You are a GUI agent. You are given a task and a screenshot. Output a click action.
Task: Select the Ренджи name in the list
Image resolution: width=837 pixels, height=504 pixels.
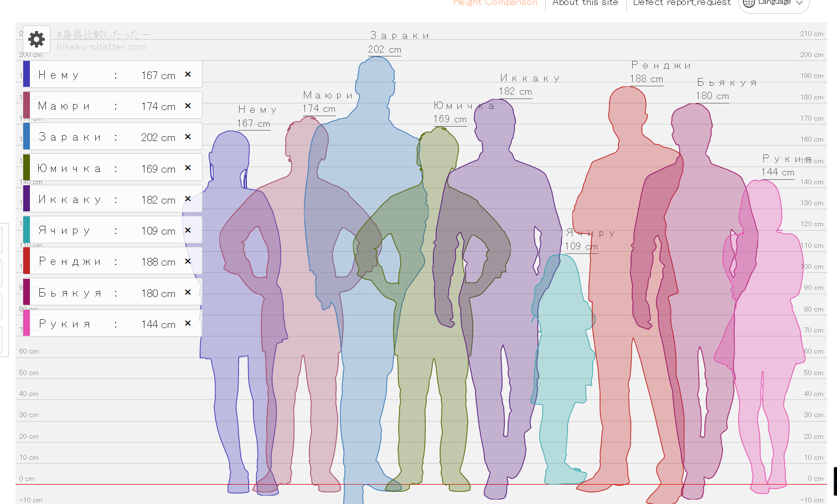(x=70, y=262)
